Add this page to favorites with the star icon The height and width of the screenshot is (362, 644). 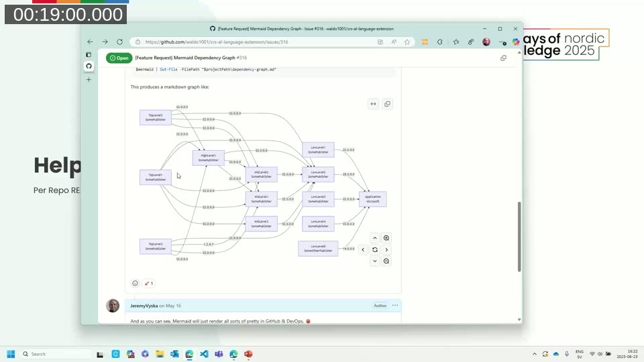click(407, 42)
